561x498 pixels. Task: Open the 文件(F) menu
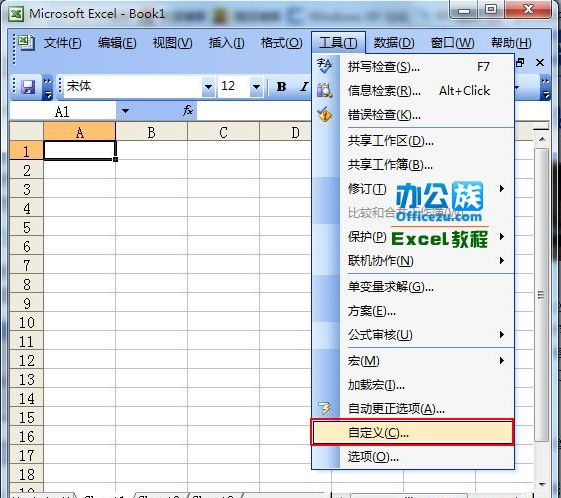(63, 43)
